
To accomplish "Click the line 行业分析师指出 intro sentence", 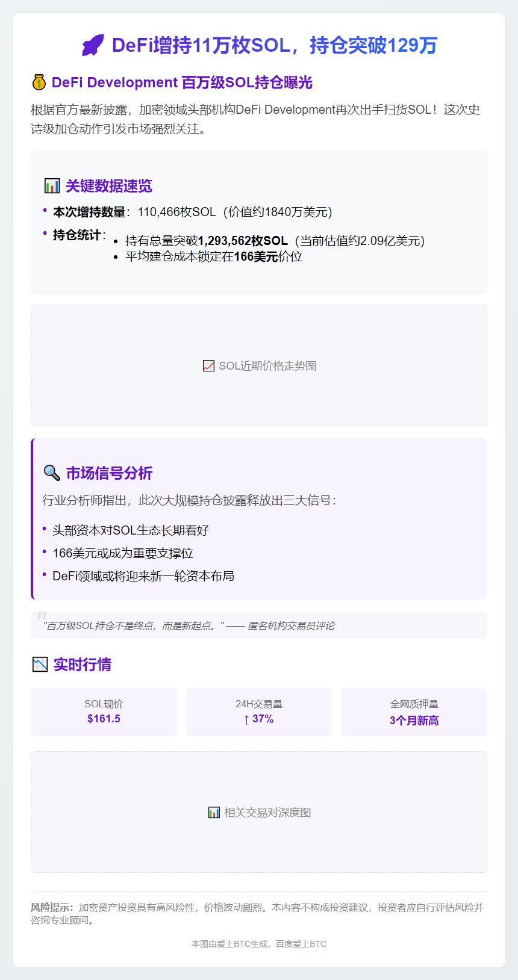I will click(x=189, y=500).
